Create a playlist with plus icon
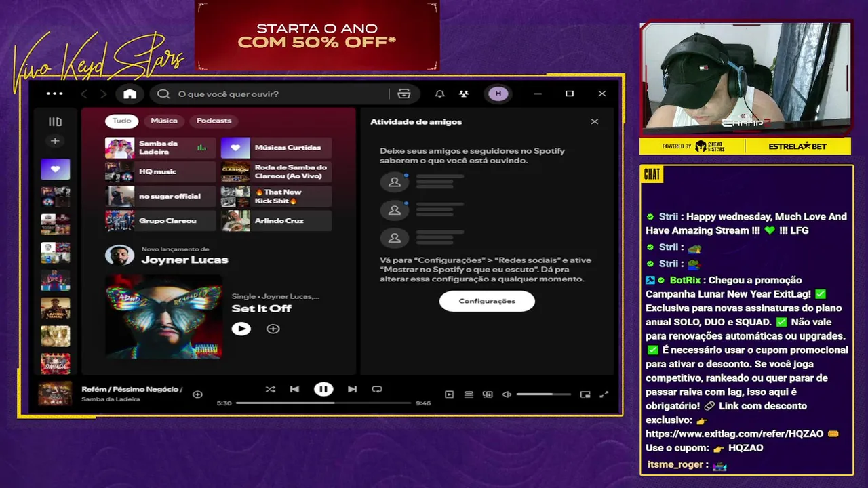Image resolution: width=868 pixels, height=488 pixels. click(x=55, y=141)
